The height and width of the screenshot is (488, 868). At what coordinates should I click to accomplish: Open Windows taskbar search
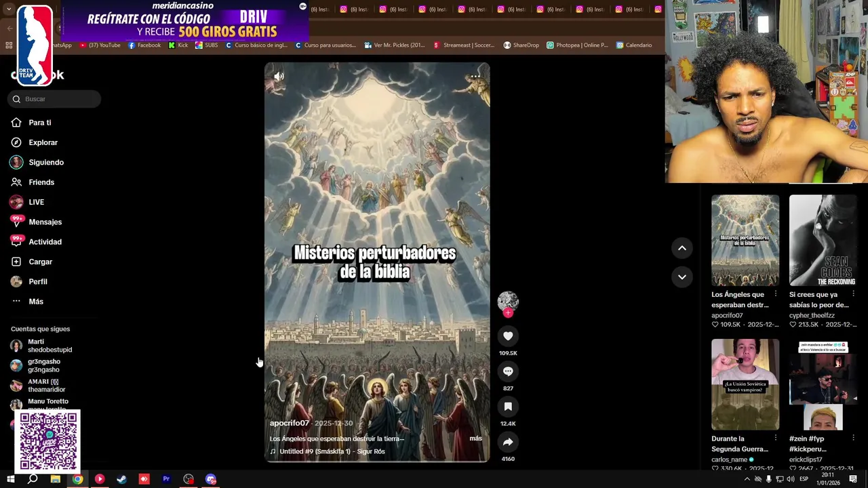(x=33, y=479)
